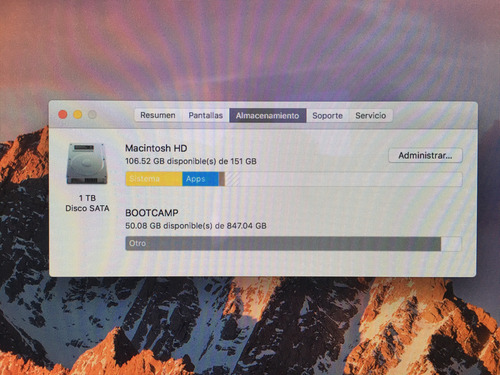Switch to the Resumen tab

coord(158,115)
